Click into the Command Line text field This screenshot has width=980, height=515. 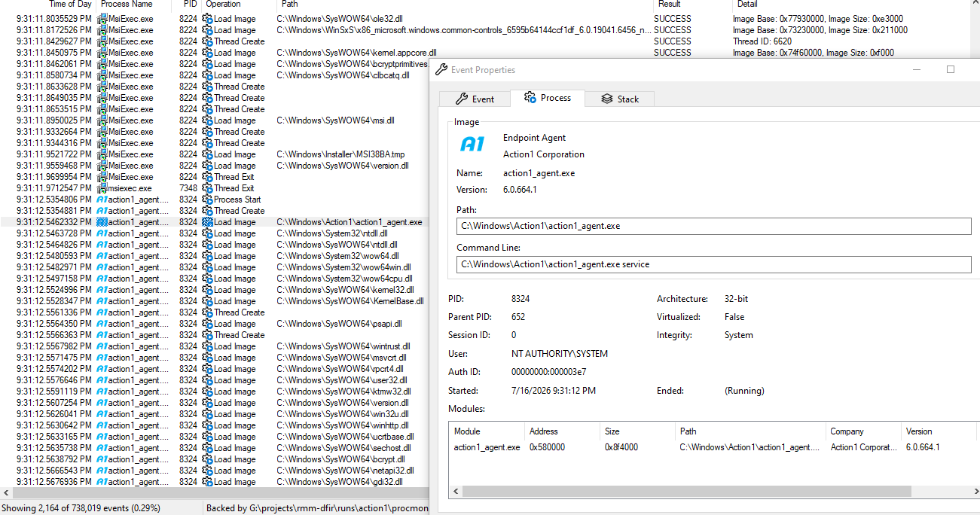click(x=713, y=264)
